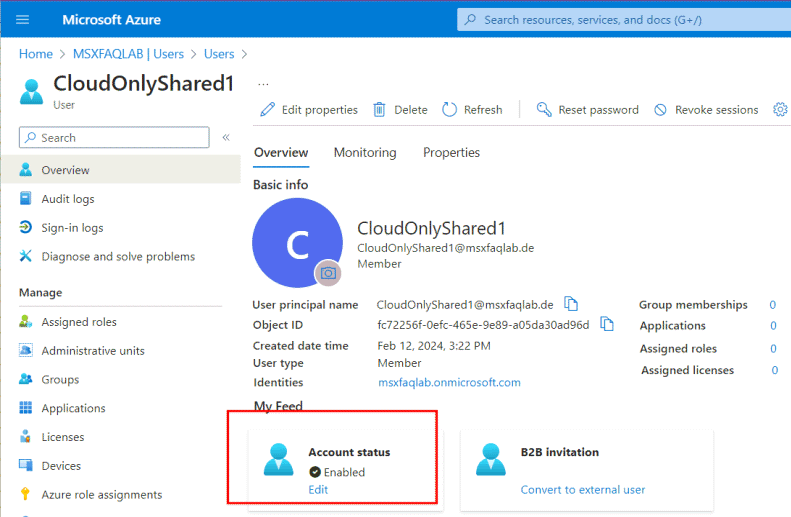Viewport: 791px width, 517px height.
Task: Click the Reset password key icon
Action: point(544,109)
